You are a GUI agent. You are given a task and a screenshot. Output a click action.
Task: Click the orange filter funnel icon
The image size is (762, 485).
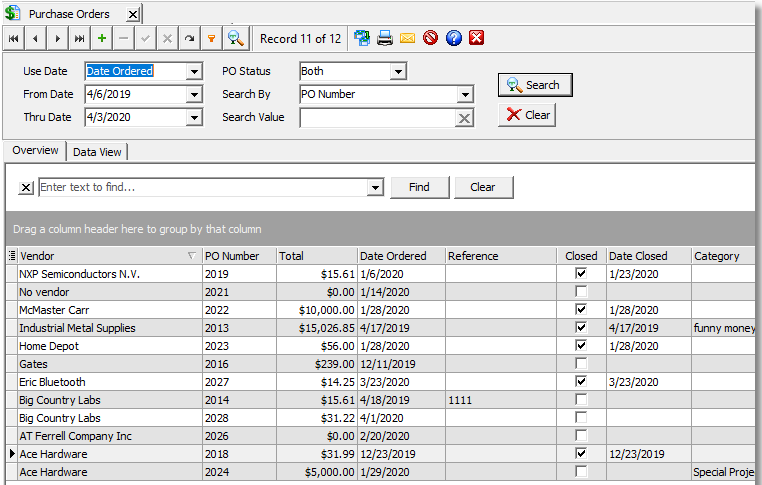tap(211, 38)
